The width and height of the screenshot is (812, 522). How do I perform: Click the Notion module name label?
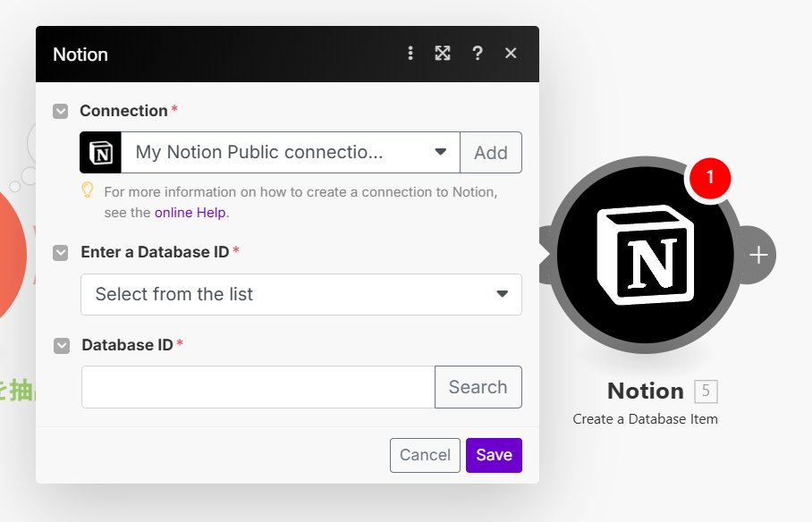[x=646, y=391]
